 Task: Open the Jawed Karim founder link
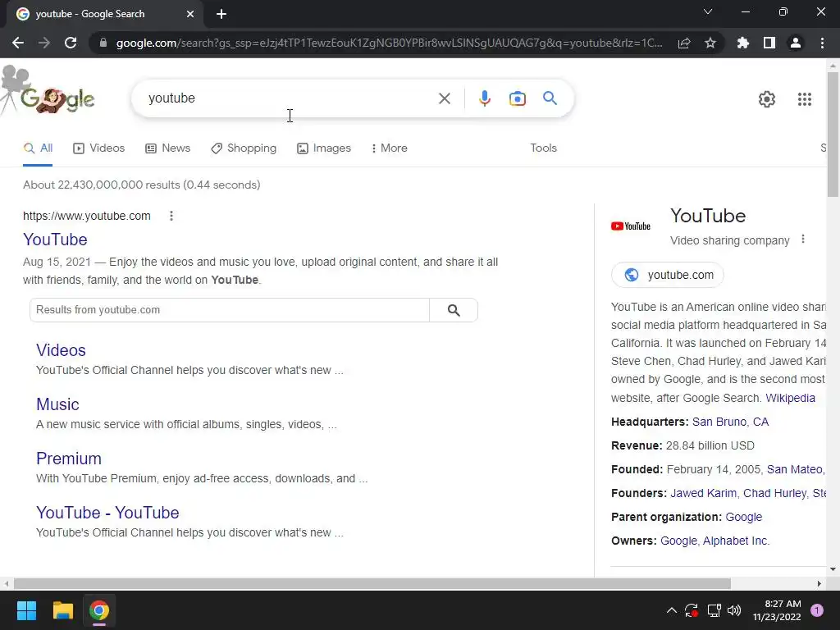tap(703, 493)
